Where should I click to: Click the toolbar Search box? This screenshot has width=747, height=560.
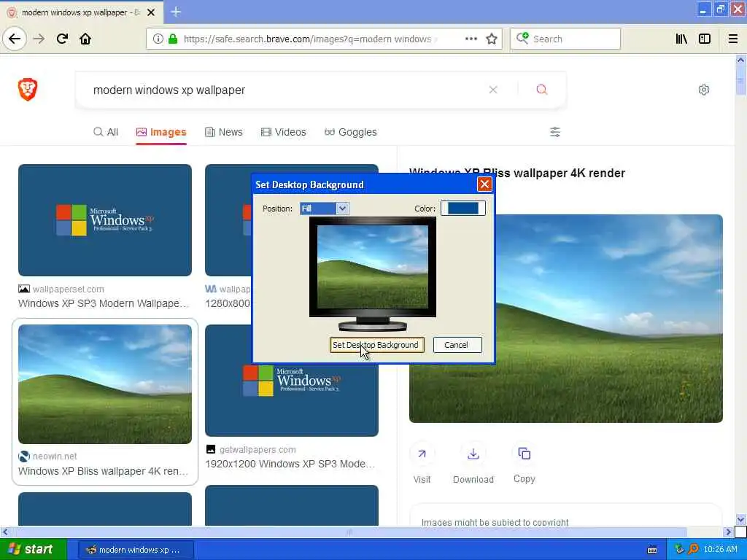click(565, 39)
